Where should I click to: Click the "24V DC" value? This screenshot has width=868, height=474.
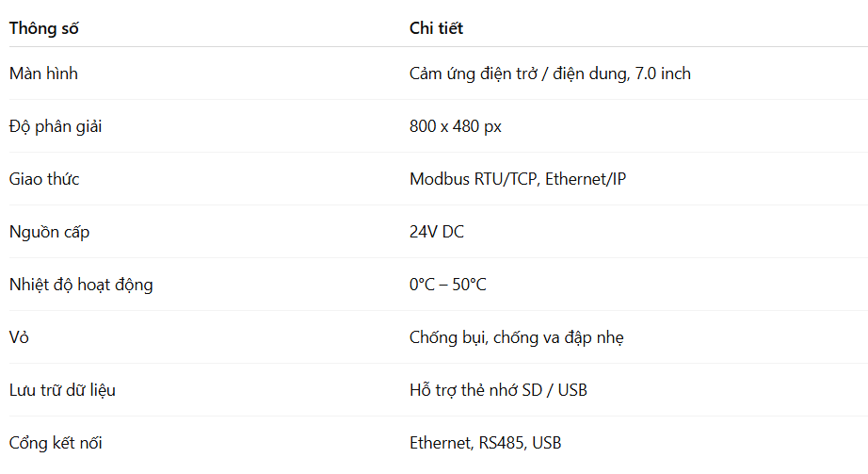[437, 232]
